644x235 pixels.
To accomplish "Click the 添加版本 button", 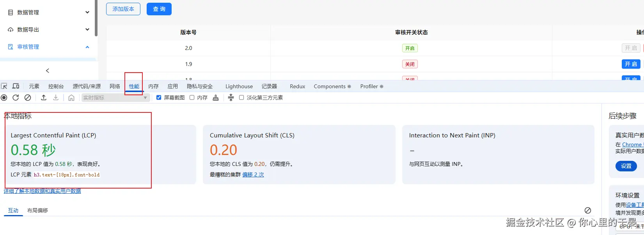I will click(x=123, y=9).
